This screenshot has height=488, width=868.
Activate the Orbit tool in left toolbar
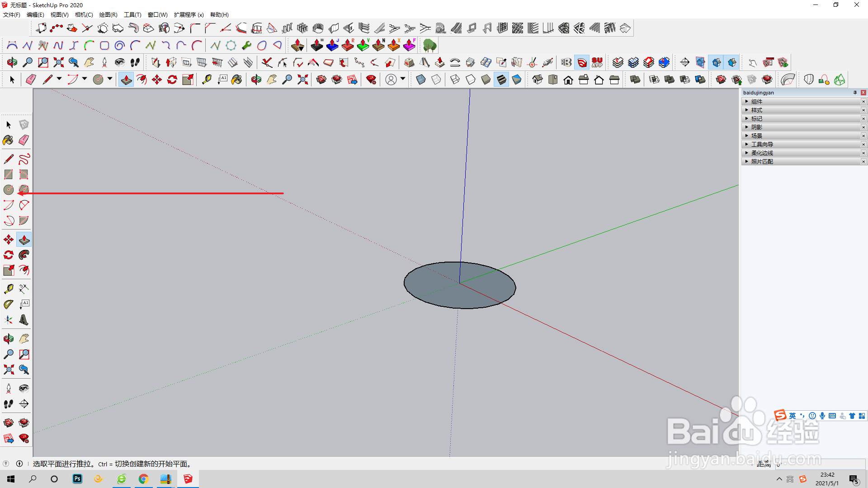(8, 339)
